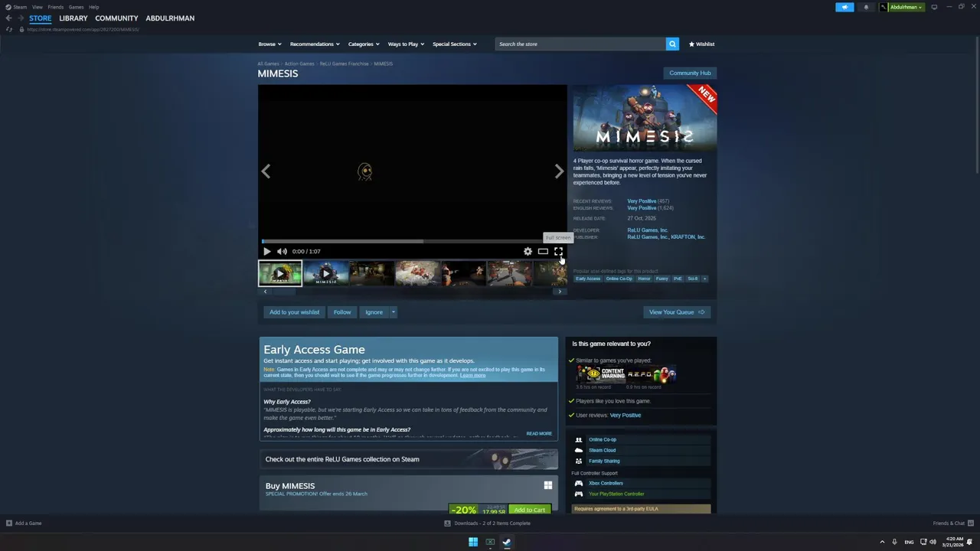Open video settings gear icon
980x551 pixels.
click(x=528, y=251)
